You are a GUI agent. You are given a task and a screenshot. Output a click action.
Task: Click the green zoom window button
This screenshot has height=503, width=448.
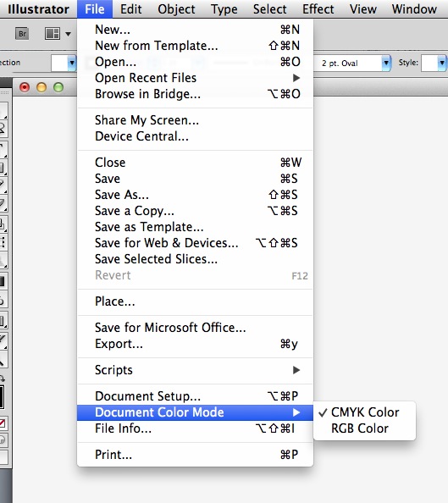coord(58,87)
